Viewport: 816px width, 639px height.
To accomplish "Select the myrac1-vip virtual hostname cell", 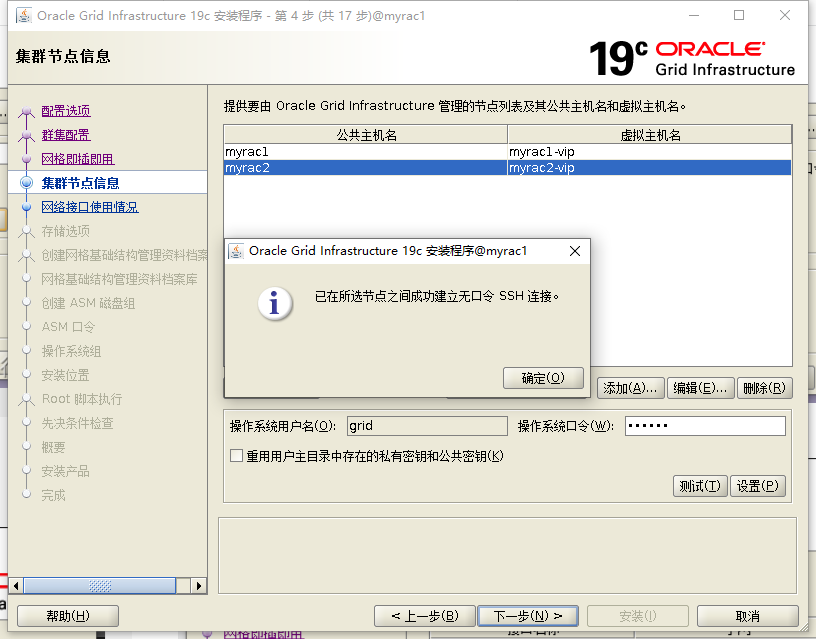I will coord(649,152).
